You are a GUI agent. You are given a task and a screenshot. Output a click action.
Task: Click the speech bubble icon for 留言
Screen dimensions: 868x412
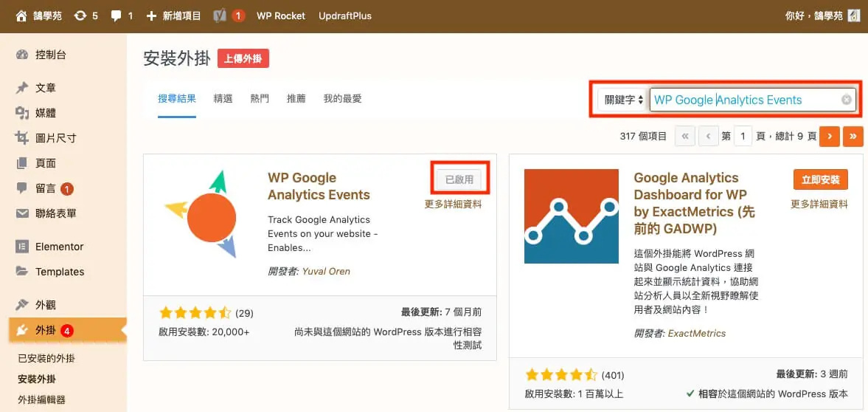tap(22, 188)
